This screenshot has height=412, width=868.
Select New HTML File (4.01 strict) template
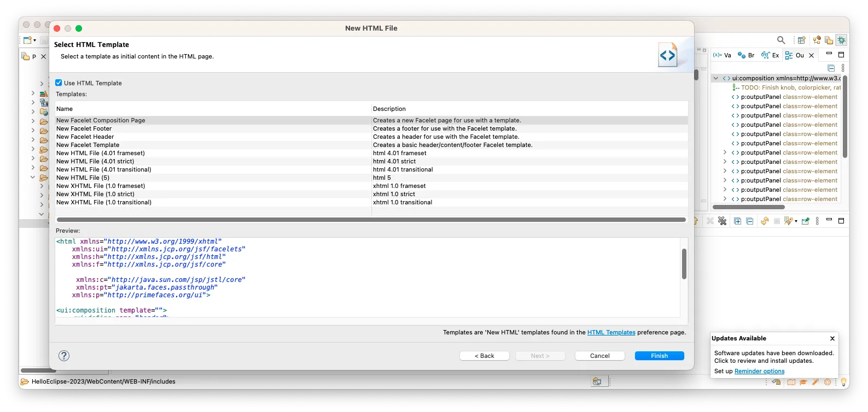(371, 161)
